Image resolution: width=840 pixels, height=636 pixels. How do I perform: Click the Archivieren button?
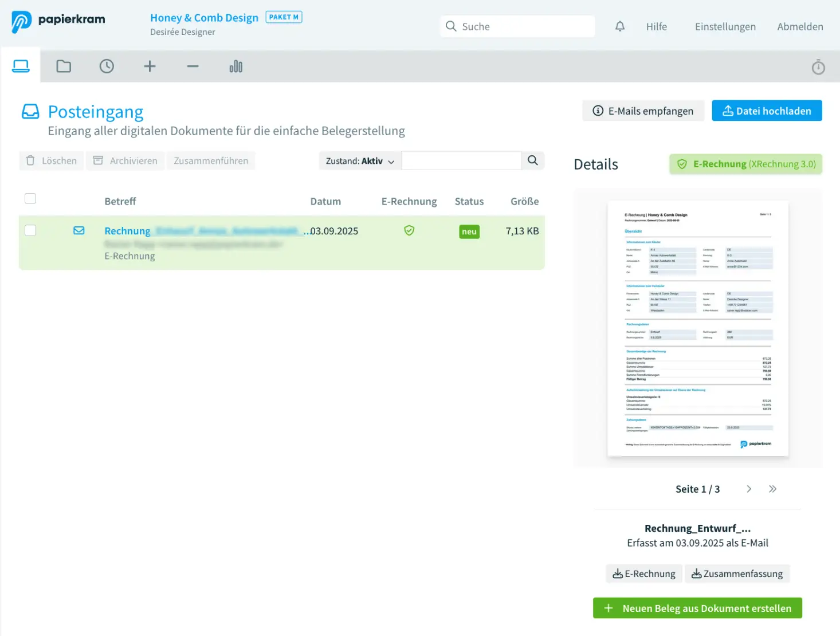125,161
